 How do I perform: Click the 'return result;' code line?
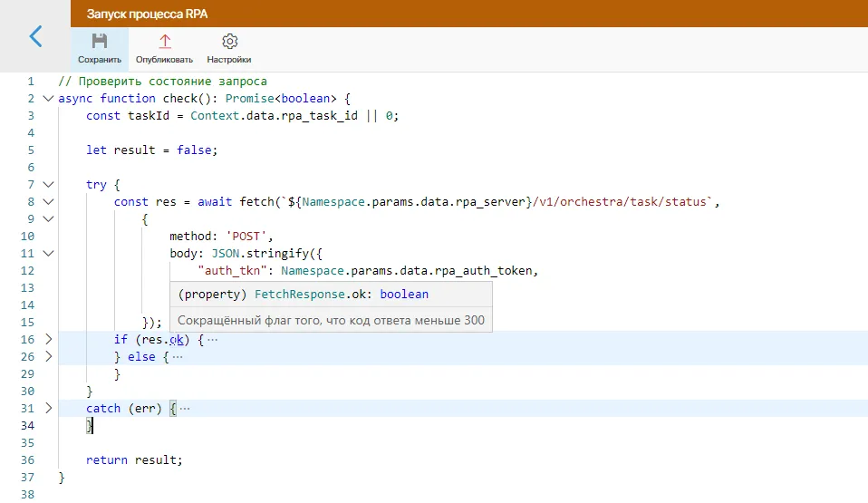pyautogui.click(x=134, y=459)
